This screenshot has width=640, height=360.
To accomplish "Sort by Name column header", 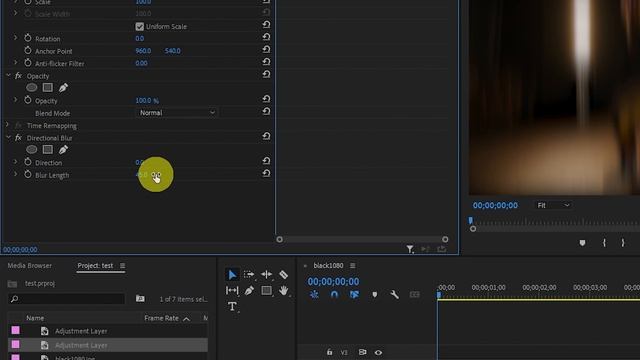I will pos(35,318).
